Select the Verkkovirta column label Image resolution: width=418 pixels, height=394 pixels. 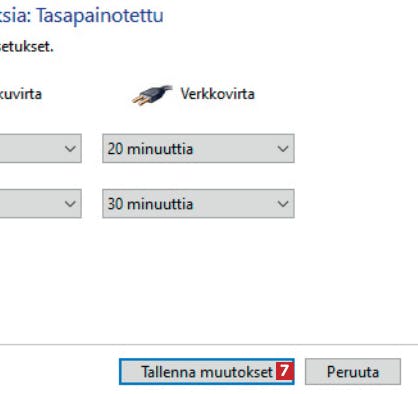point(218,94)
